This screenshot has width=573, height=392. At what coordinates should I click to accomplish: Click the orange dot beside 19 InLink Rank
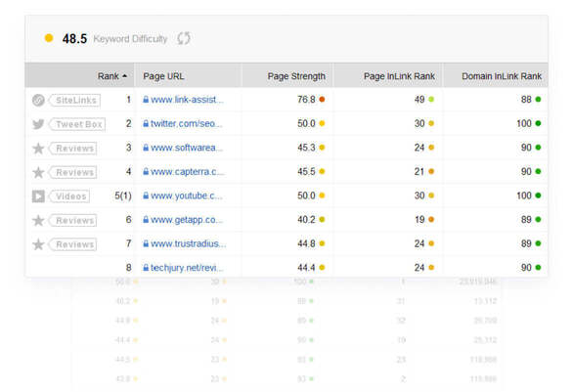coord(431,220)
